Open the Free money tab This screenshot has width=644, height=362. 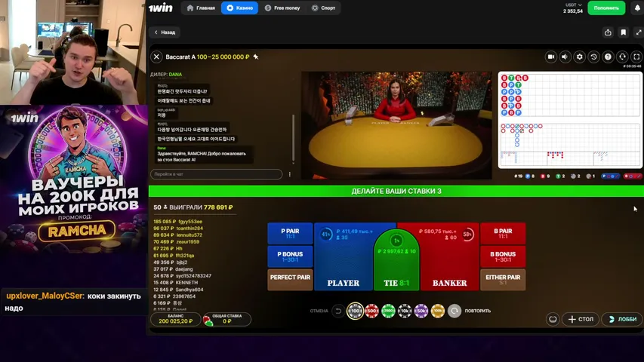[282, 8]
